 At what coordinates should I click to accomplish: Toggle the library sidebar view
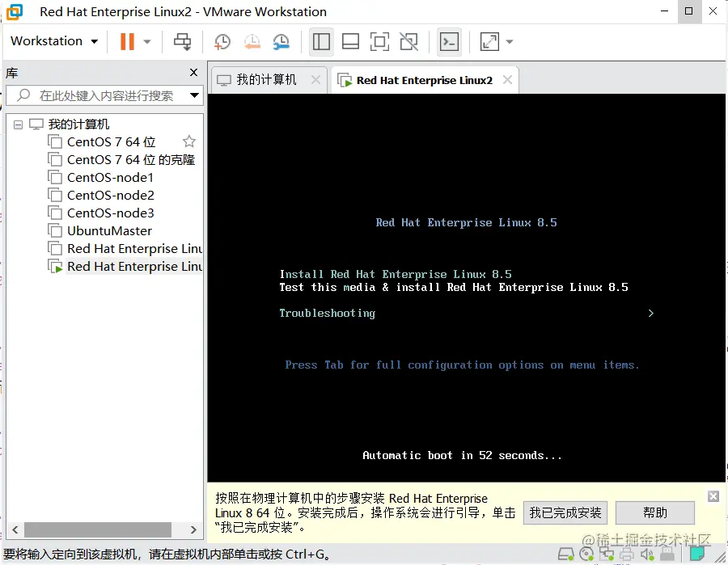[x=321, y=41]
